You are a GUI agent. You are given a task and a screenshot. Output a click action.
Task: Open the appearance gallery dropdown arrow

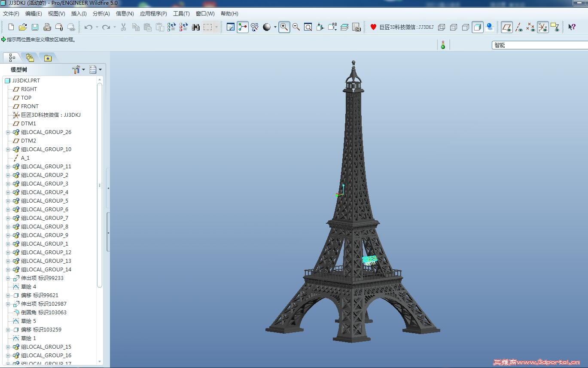click(x=275, y=27)
